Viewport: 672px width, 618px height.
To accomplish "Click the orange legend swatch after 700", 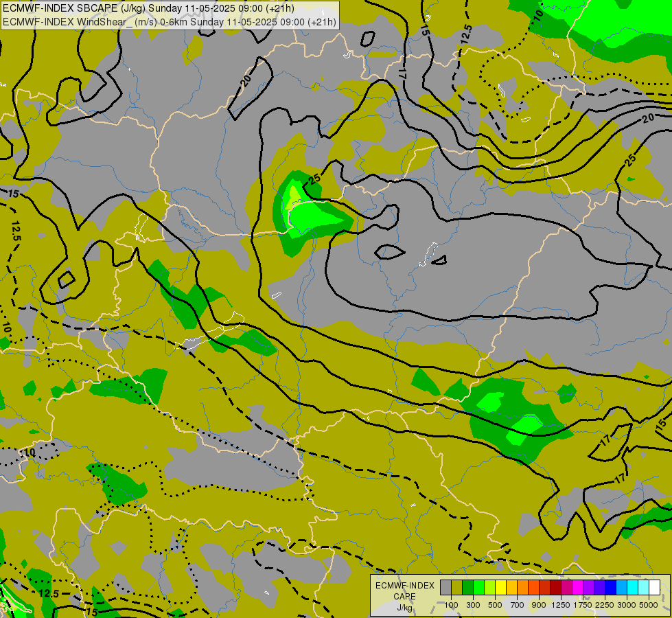I will (x=523, y=588).
